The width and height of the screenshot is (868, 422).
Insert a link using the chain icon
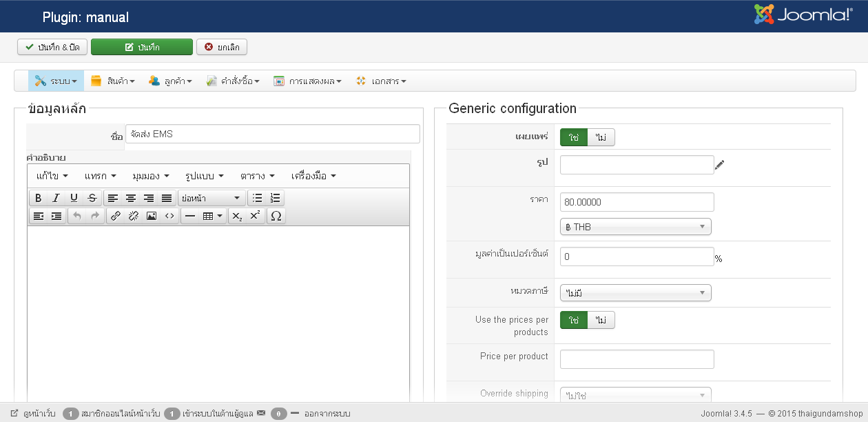point(116,216)
